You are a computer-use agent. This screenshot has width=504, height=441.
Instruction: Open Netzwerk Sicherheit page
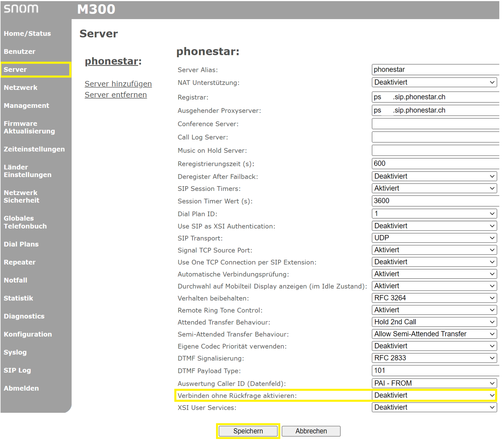(21, 196)
